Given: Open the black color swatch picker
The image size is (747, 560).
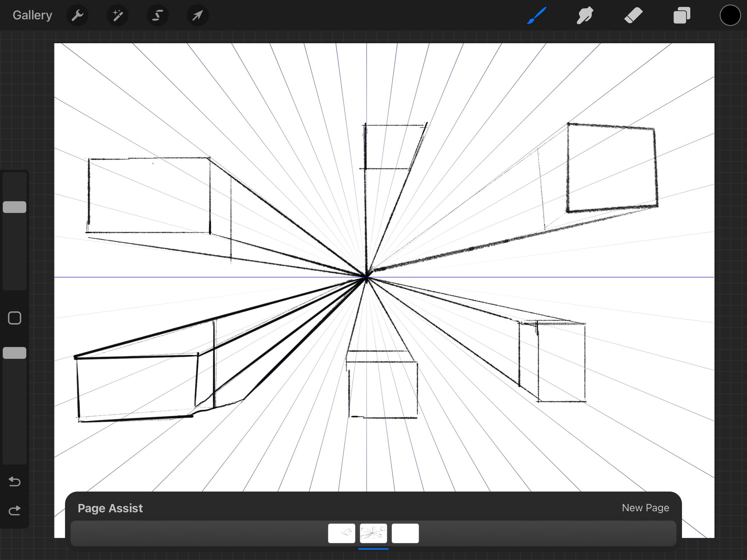Looking at the screenshot, I should tap(730, 15).
